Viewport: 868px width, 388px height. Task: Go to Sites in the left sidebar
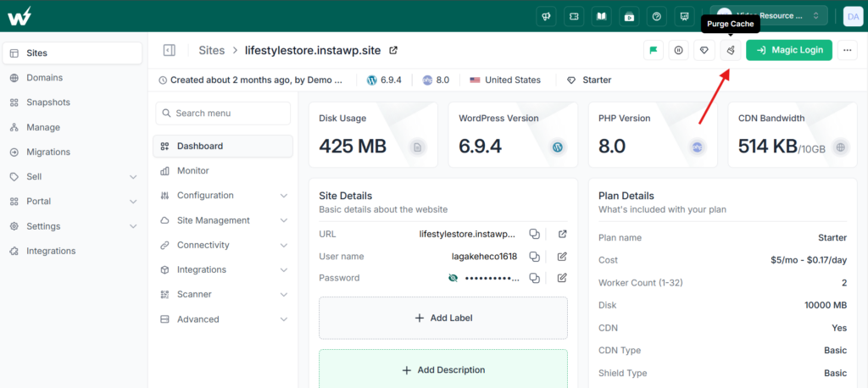coord(73,53)
